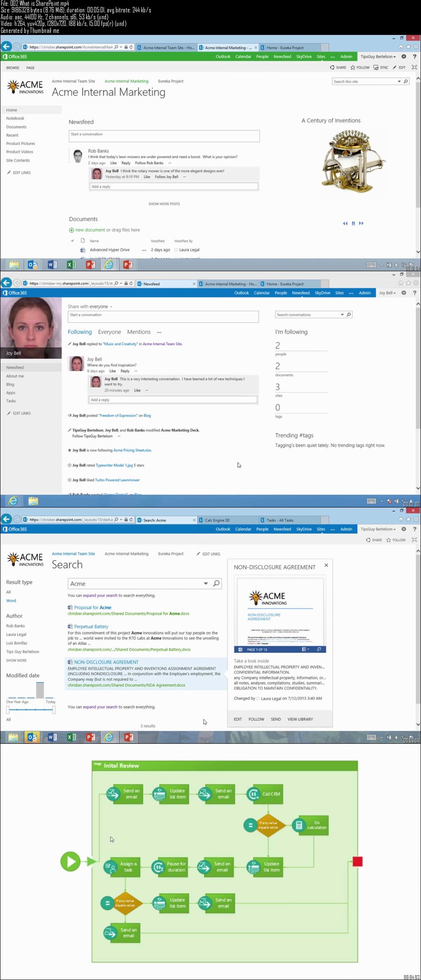The width and height of the screenshot is (421, 980).
Task: Expand SHOW MORE POSTS in the newsfeed
Action: pyautogui.click(x=164, y=204)
